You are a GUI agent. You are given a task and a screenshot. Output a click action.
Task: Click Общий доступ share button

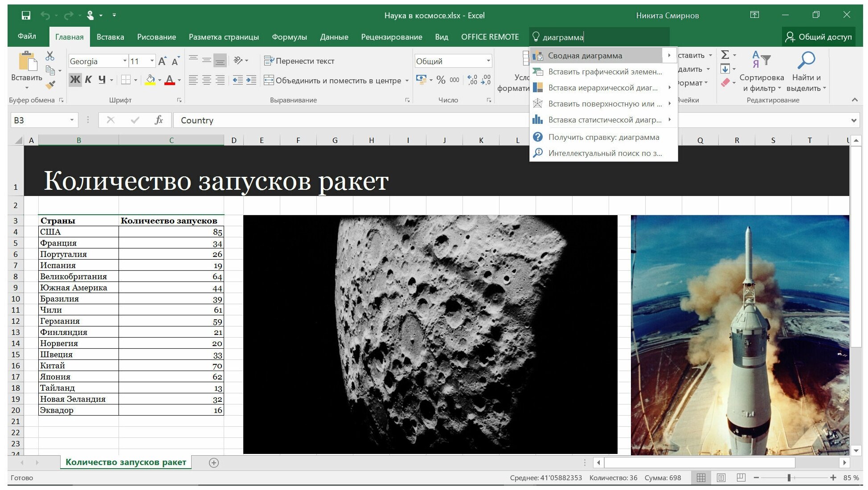pyautogui.click(x=819, y=37)
